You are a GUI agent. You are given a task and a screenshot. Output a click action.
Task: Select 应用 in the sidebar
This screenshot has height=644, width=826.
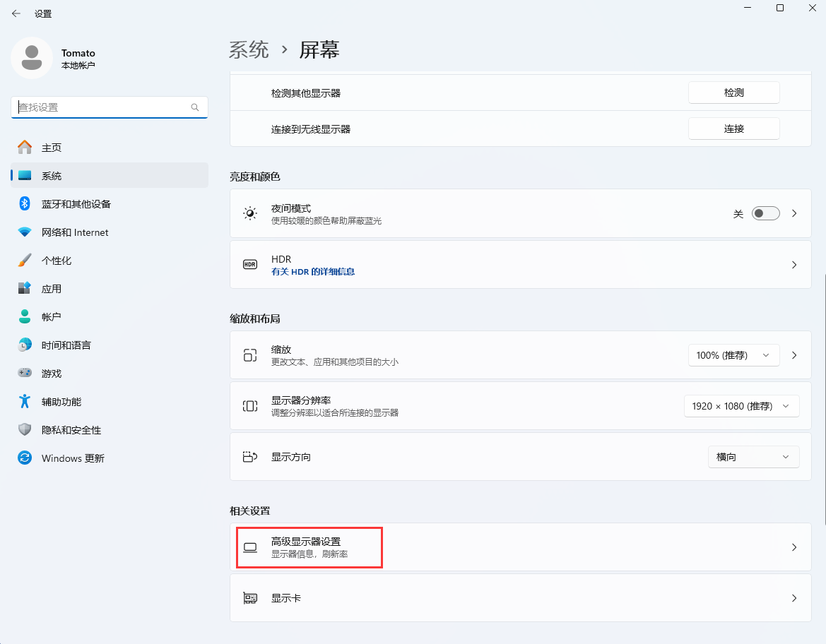tap(52, 288)
